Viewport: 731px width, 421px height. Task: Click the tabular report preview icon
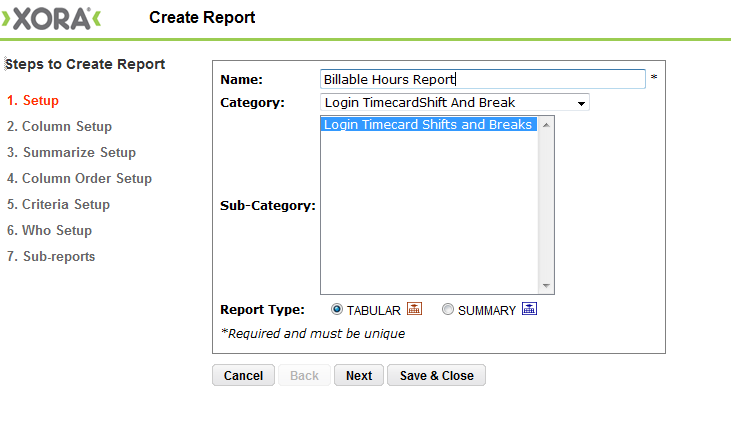(414, 309)
